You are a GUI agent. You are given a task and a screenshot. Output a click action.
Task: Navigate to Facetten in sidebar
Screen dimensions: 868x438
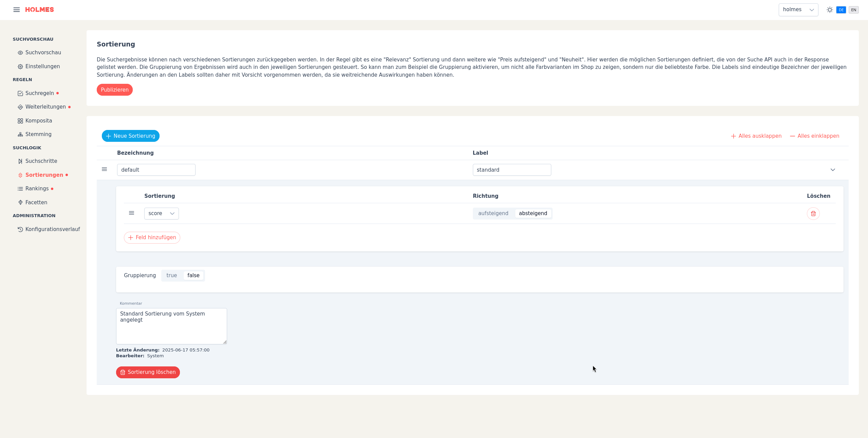coord(36,203)
